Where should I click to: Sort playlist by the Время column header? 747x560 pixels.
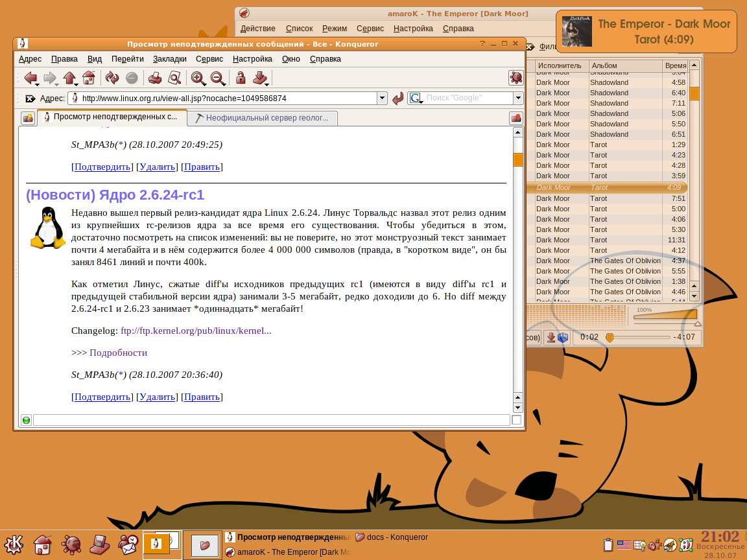coord(676,65)
